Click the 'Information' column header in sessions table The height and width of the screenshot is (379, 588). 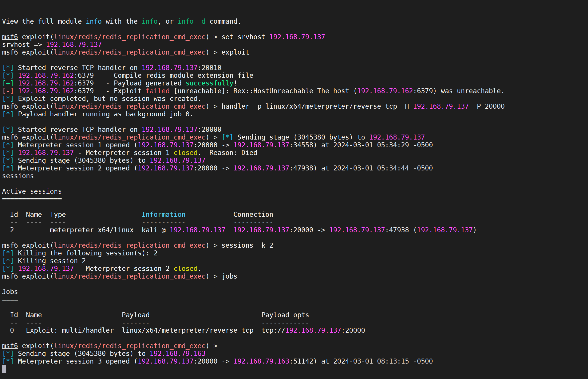point(163,215)
